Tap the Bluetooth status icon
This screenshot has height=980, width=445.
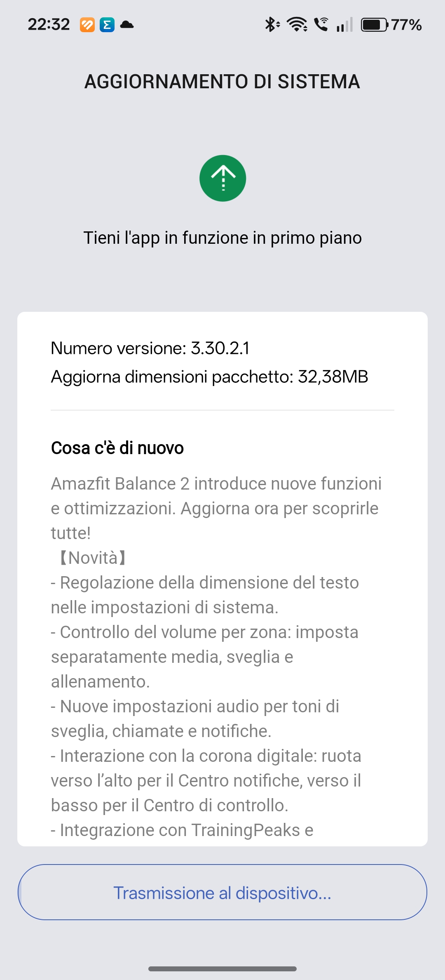coord(272,25)
